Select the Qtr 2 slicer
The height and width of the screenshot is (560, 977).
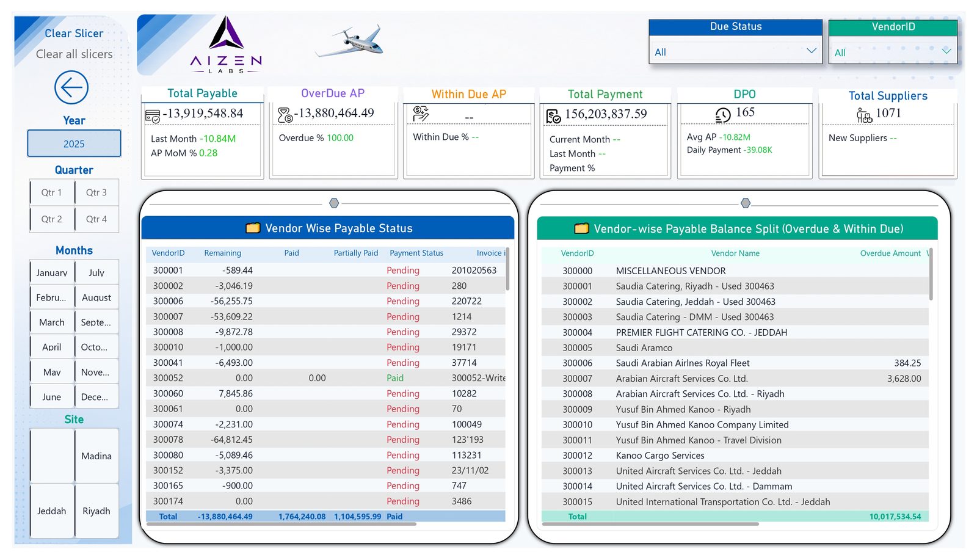click(52, 219)
